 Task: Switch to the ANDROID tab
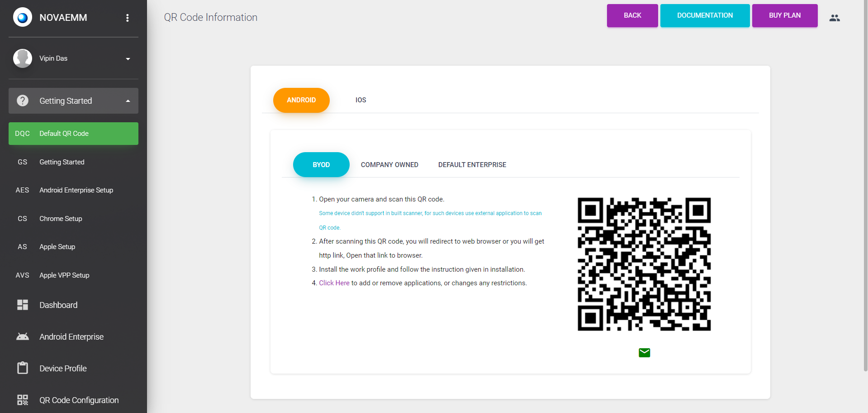(301, 100)
